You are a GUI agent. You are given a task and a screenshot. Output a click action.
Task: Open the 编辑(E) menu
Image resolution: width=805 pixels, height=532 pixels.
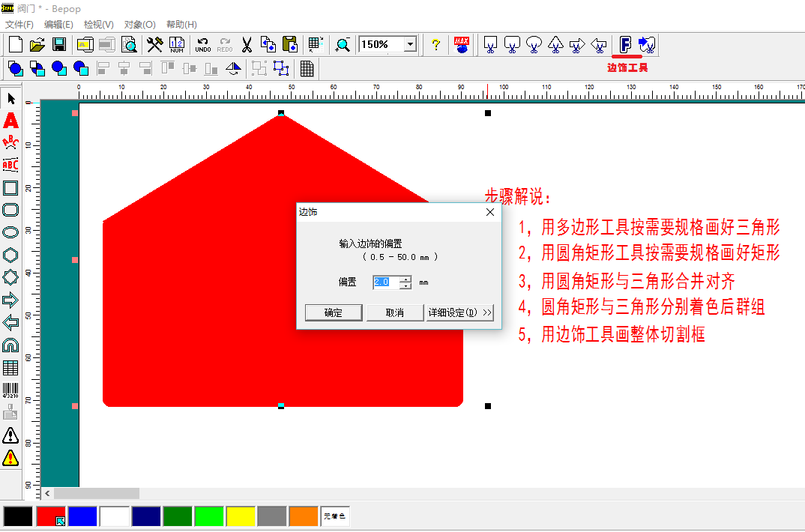click(58, 25)
